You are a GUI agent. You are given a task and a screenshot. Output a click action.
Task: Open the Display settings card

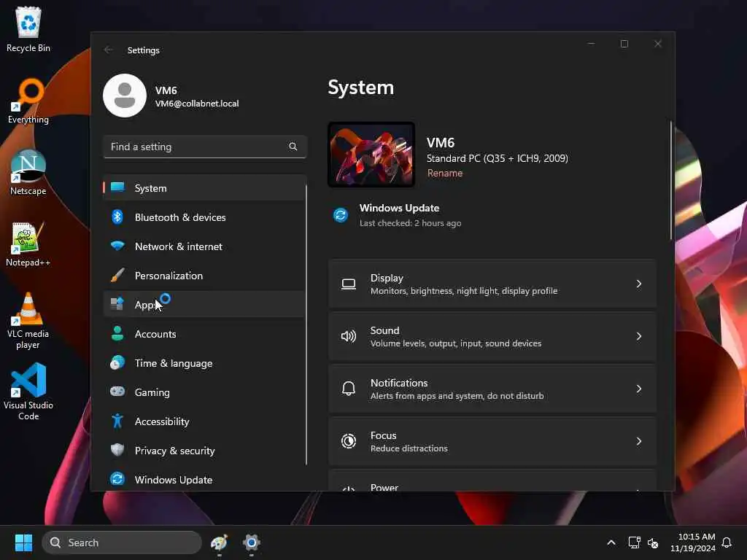click(492, 284)
